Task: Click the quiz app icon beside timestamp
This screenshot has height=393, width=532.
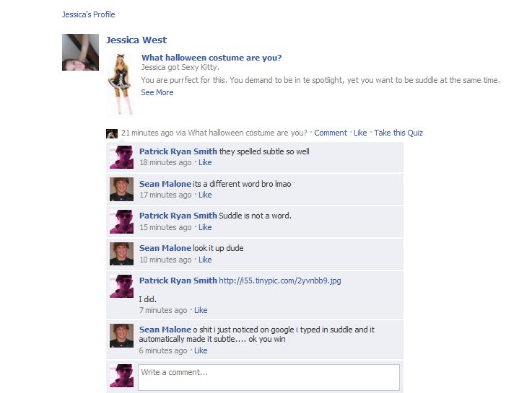Action: tap(112, 133)
